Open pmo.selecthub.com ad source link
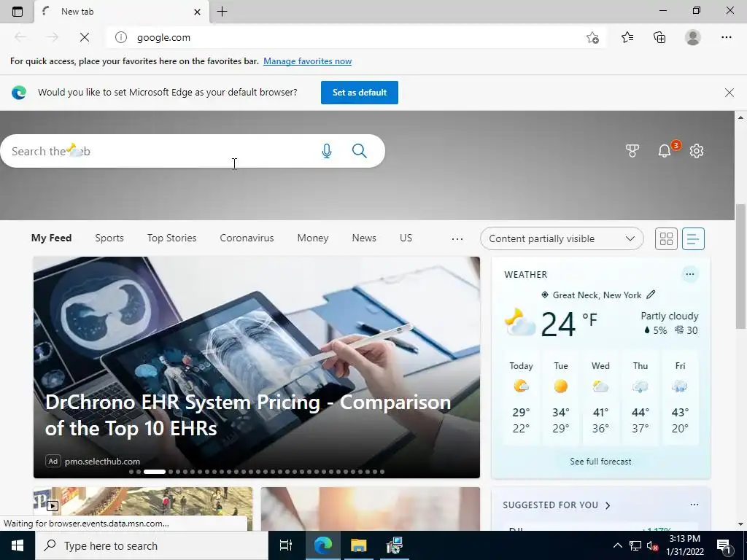This screenshot has height=560, width=747. pos(102,461)
